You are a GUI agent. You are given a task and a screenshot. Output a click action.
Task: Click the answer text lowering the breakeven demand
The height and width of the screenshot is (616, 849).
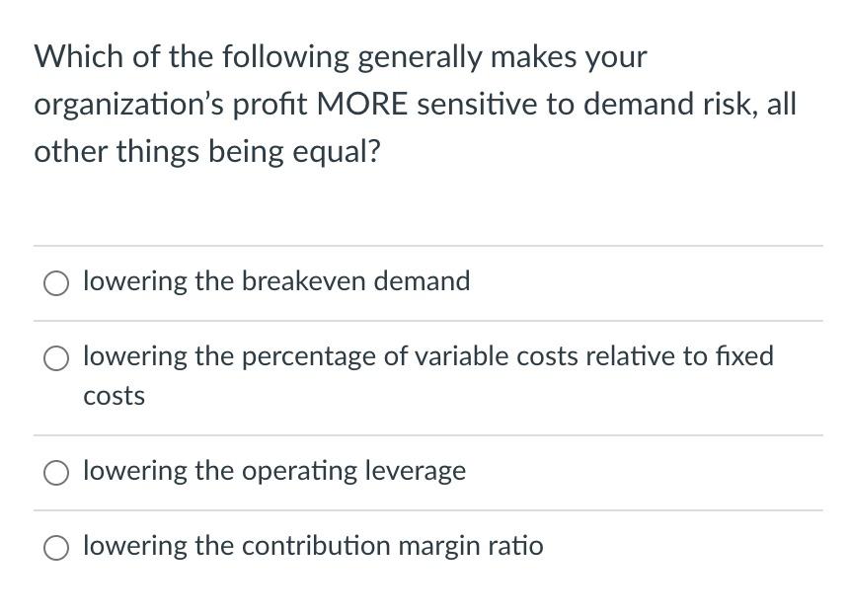276,281
